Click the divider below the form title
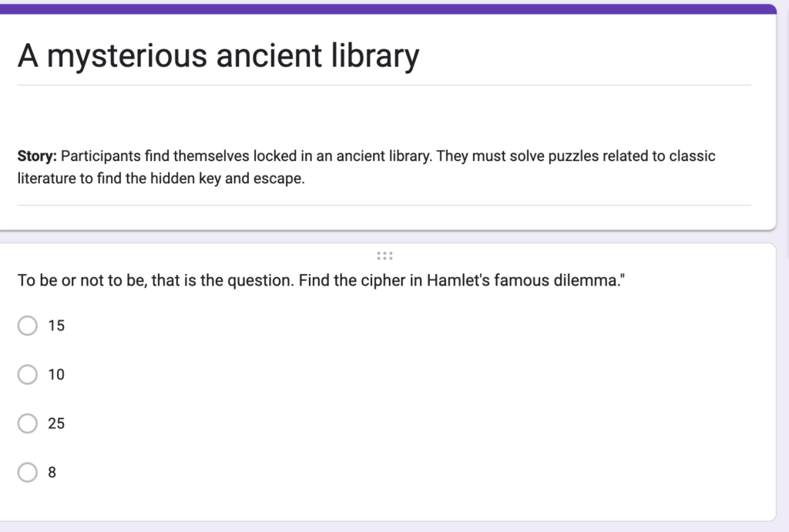This screenshot has height=532, width=789. coord(385,85)
